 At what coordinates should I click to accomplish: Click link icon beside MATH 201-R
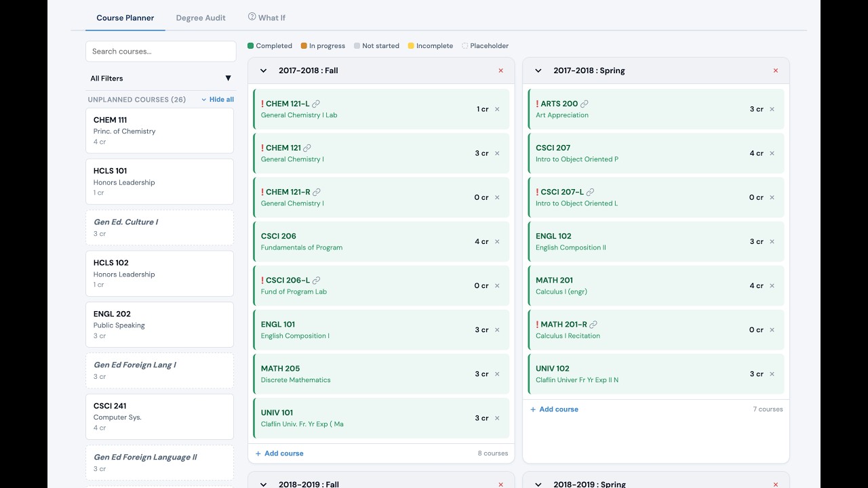point(593,324)
